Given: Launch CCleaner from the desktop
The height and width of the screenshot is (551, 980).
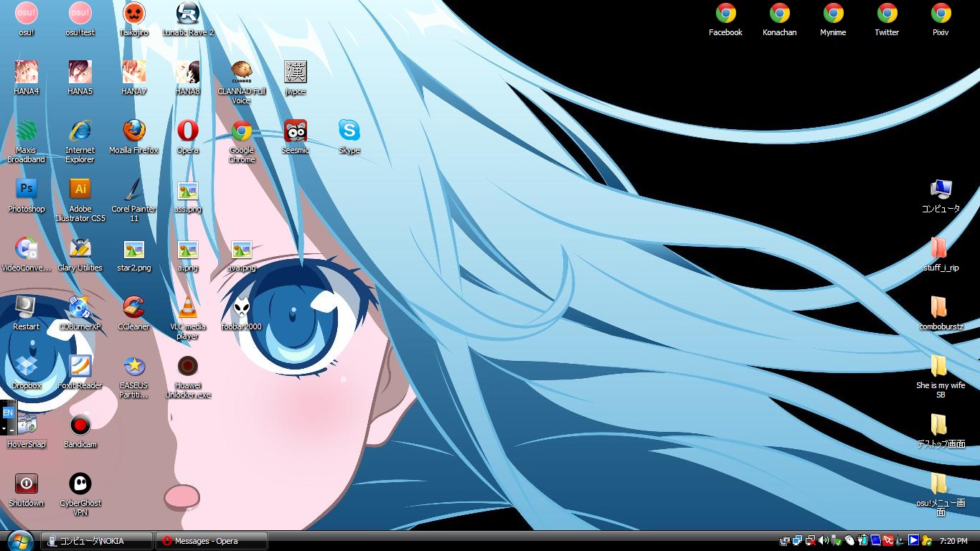Looking at the screenshot, I should coord(133,314).
